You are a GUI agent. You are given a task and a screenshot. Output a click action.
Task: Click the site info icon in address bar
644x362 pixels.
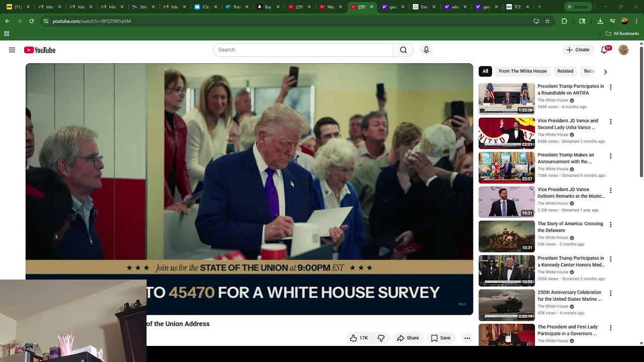(46, 21)
